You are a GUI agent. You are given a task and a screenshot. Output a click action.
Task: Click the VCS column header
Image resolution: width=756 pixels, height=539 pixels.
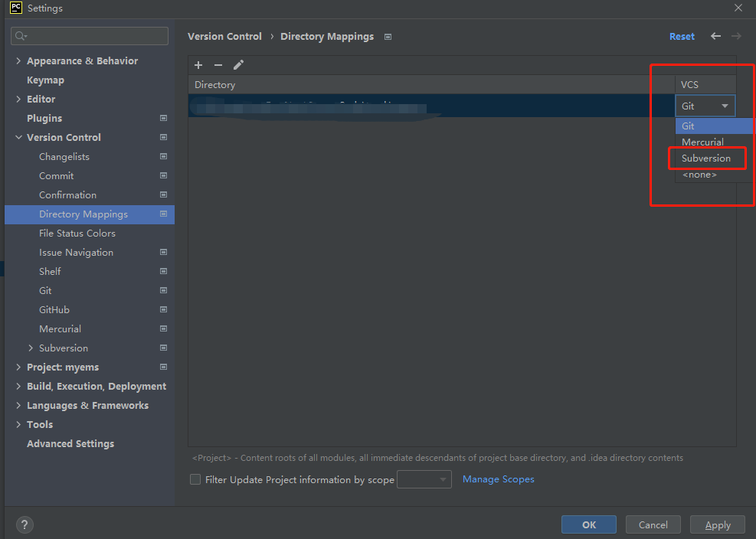pyautogui.click(x=705, y=84)
